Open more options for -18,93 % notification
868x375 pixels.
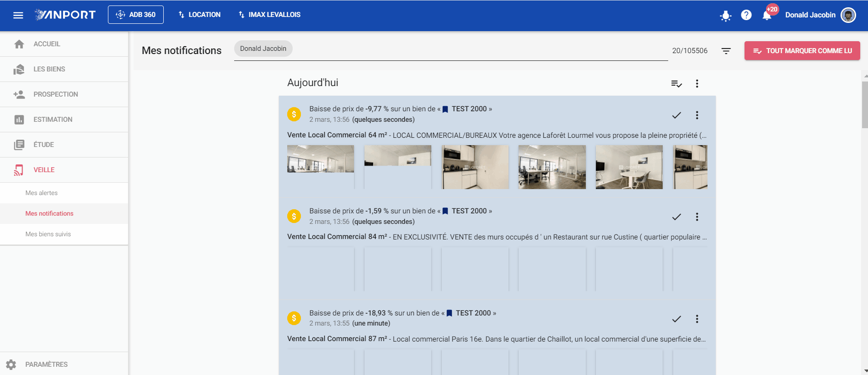tap(697, 319)
